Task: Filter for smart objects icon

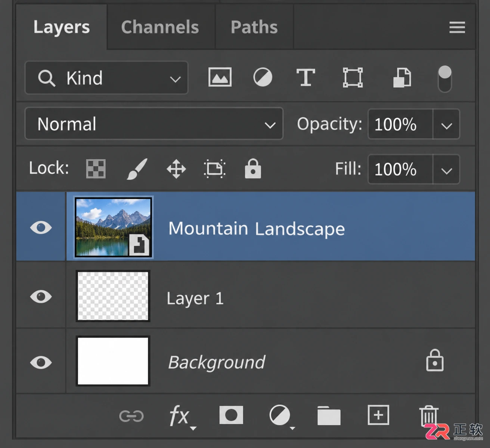Action: click(x=402, y=77)
